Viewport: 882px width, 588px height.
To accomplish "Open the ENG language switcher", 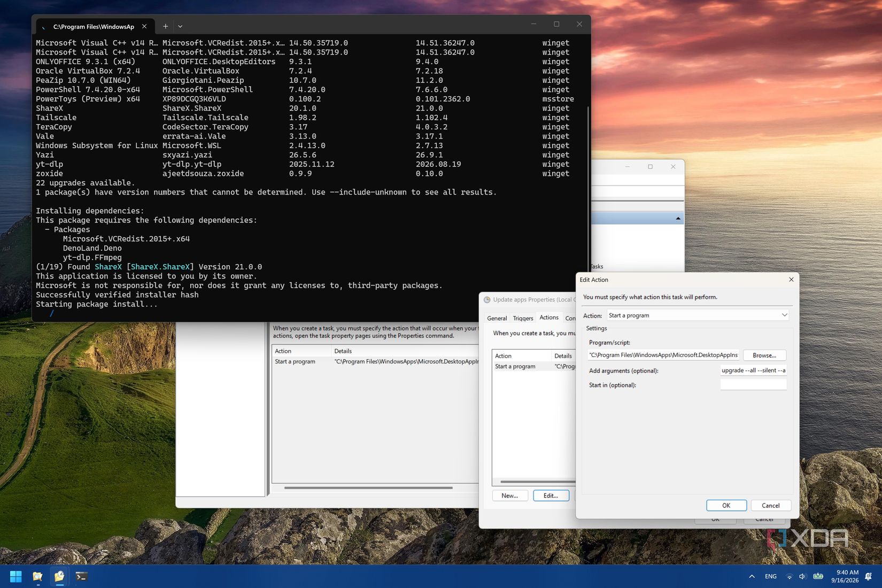I will [770, 576].
